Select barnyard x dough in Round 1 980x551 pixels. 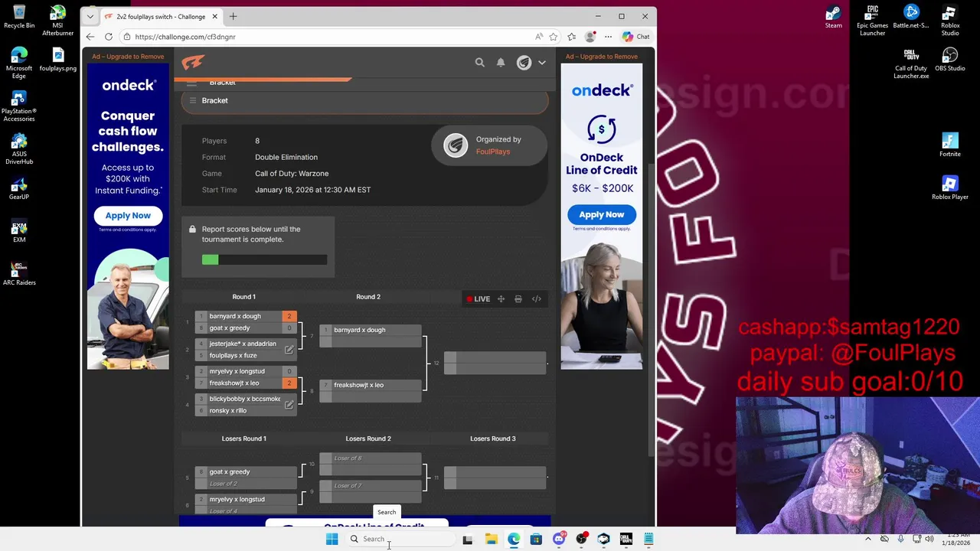click(245, 316)
